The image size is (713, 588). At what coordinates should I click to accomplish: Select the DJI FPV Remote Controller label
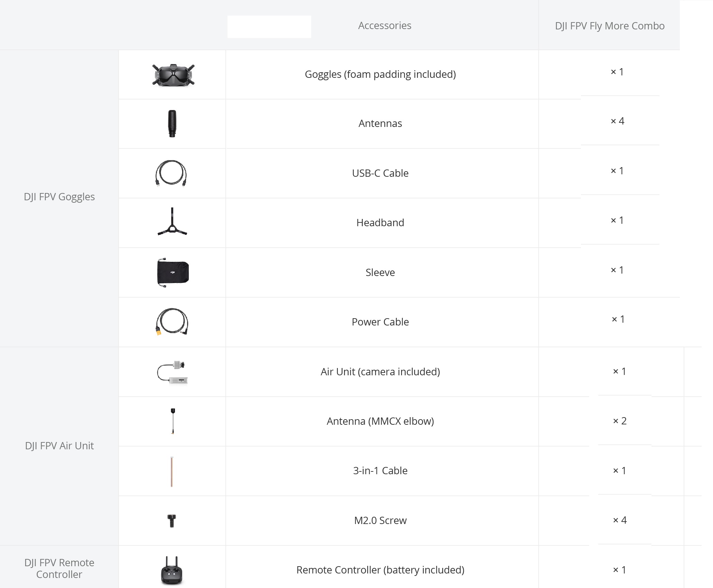tap(59, 568)
